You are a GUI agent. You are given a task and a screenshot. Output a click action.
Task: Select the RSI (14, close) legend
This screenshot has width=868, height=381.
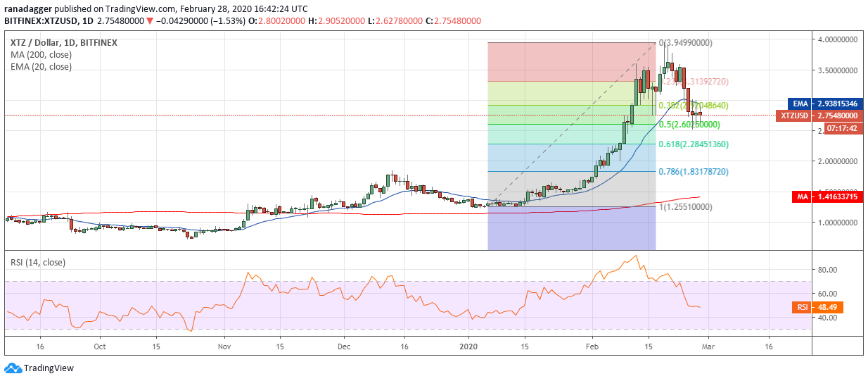click(37, 263)
